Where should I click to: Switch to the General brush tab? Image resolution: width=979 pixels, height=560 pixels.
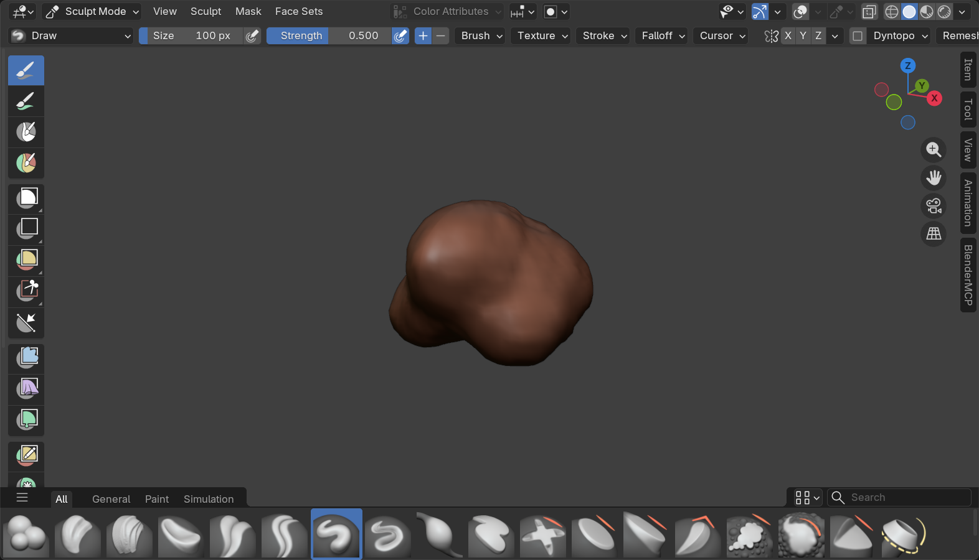pos(111,499)
